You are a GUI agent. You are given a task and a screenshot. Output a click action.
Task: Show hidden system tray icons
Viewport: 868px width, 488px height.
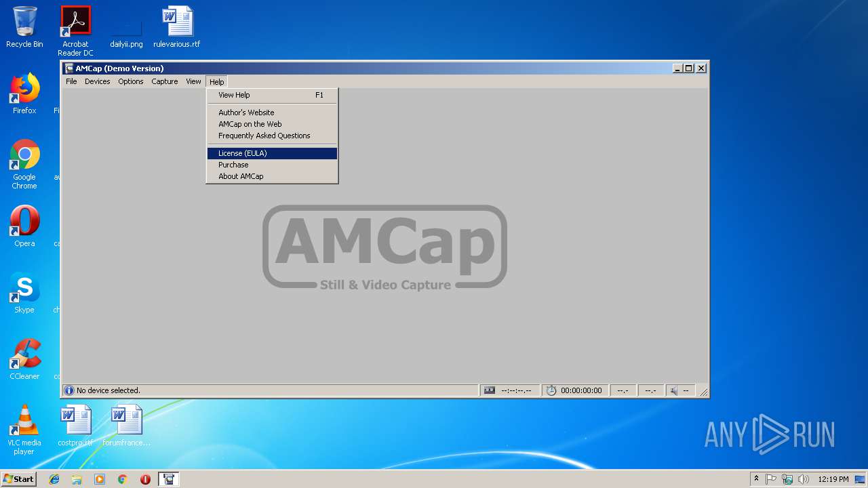click(x=756, y=479)
